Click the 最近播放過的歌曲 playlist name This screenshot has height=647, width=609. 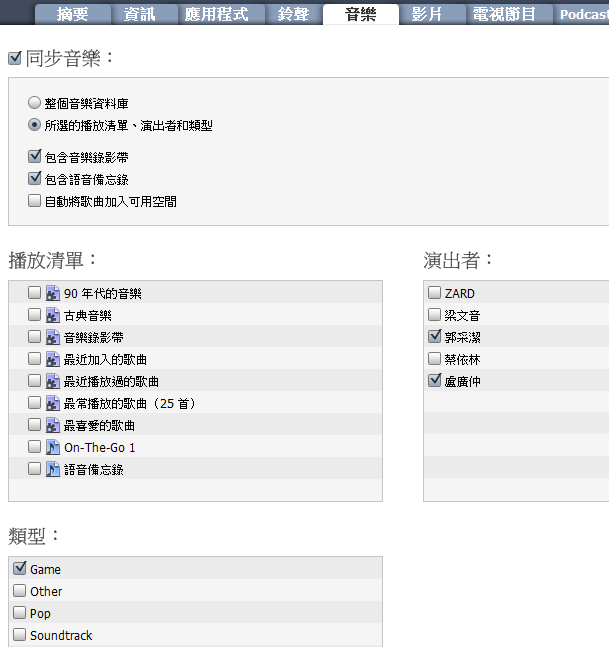pyautogui.click(x=111, y=382)
